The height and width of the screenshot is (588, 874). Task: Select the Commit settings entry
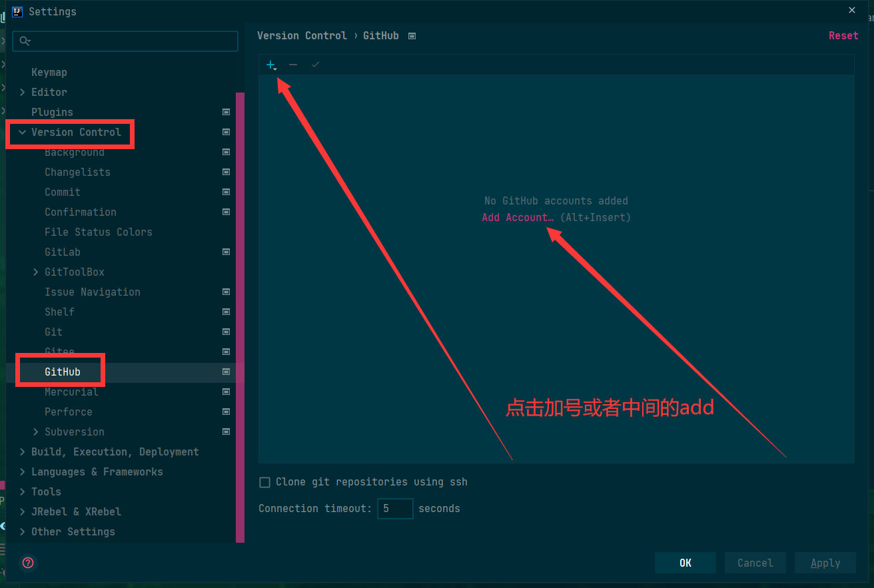click(x=63, y=192)
